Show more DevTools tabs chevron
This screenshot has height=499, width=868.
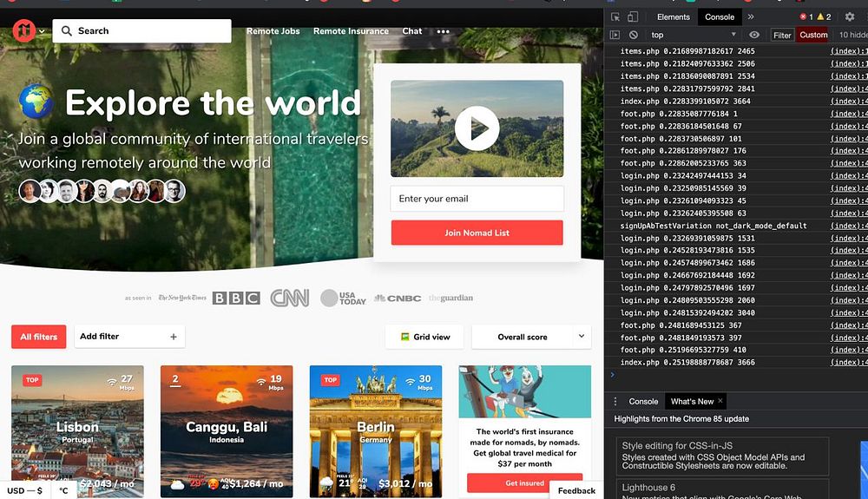coord(751,17)
